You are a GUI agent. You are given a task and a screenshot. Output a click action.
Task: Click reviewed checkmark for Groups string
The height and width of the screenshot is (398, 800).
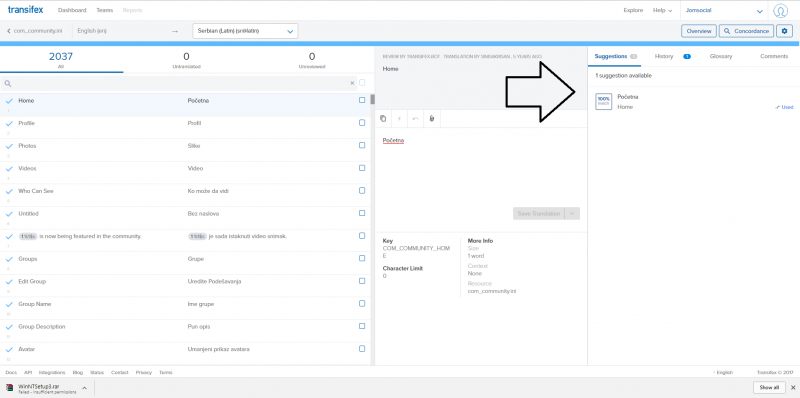(9, 259)
